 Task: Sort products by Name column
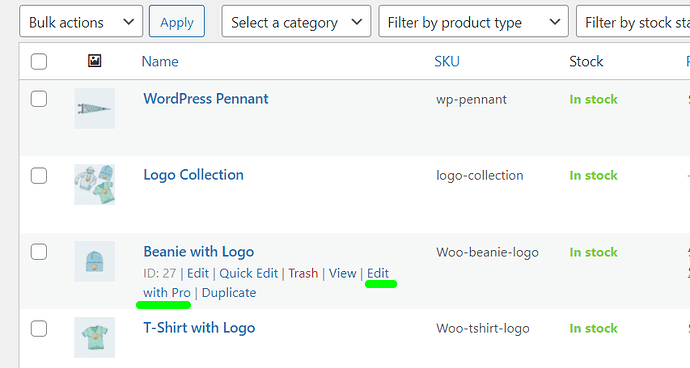[160, 62]
